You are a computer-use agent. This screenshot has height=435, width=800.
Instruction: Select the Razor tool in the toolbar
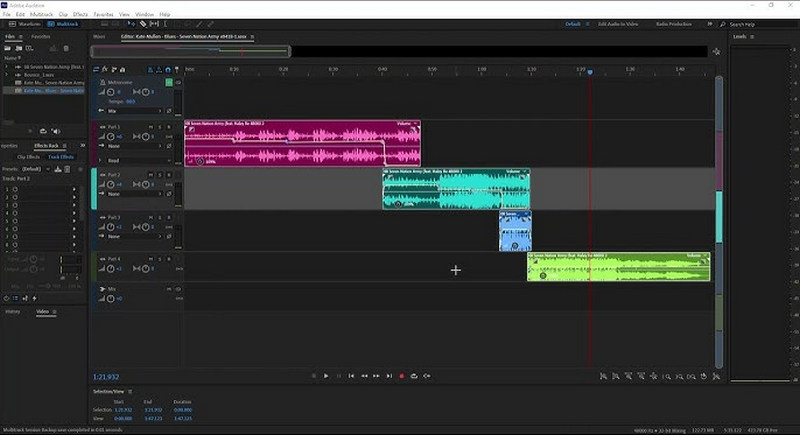click(143, 24)
